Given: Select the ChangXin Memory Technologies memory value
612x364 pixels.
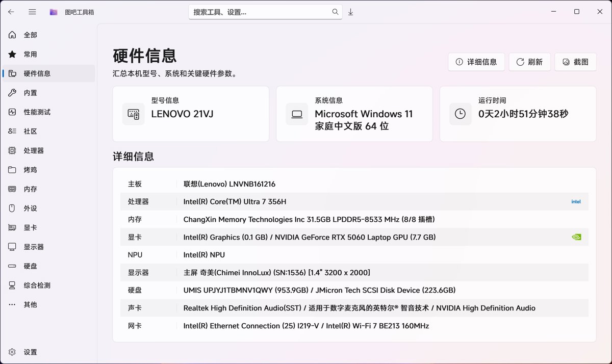Looking at the screenshot, I should click(x=309, y=219).
